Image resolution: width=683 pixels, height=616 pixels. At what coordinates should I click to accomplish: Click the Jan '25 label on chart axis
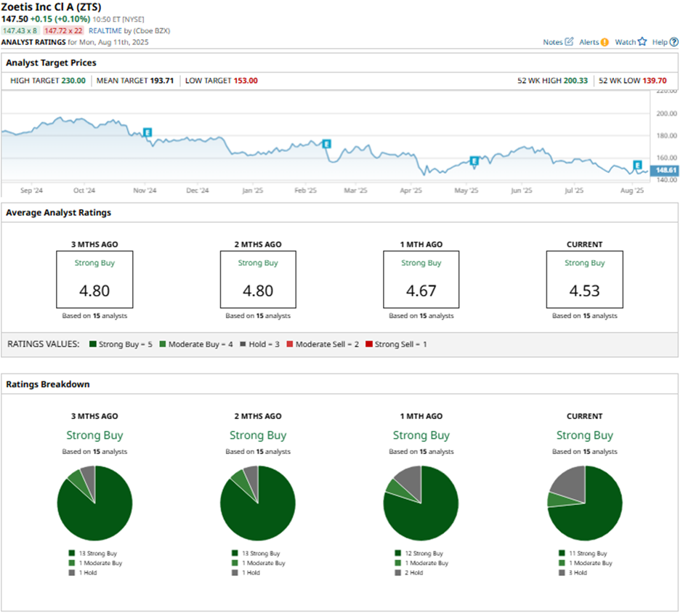(x=253, y=190)
